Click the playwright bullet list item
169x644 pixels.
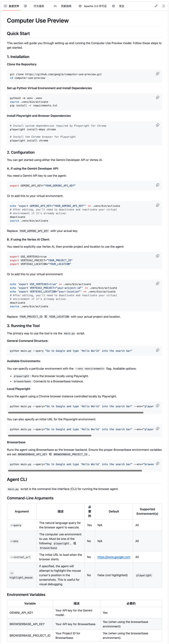pos(51,376)
